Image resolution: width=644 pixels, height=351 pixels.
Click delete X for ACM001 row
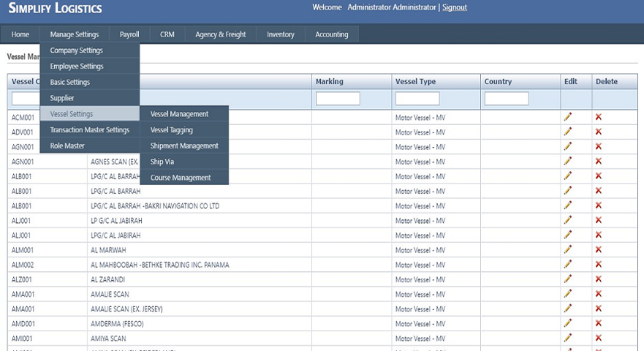tap(599, 117)
